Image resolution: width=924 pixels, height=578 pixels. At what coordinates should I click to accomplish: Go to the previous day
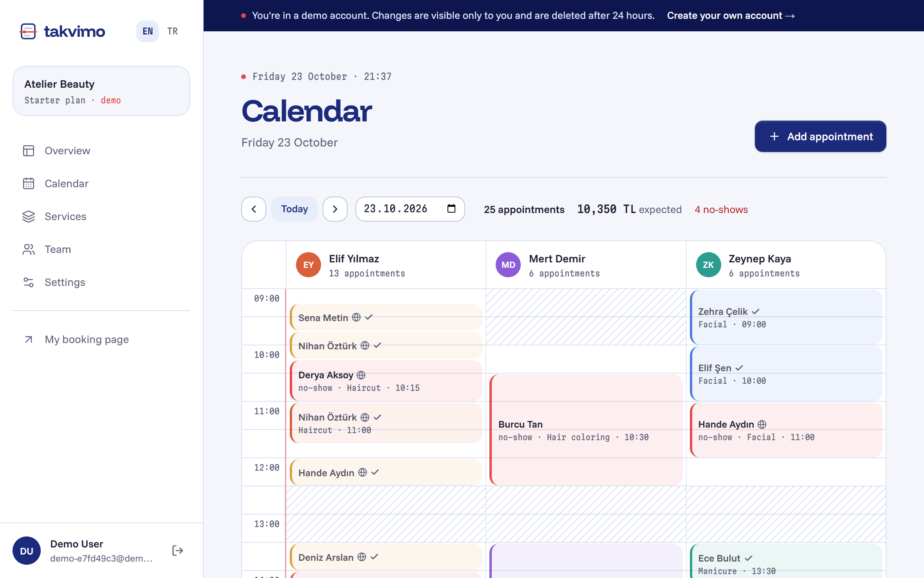(254, 209)
